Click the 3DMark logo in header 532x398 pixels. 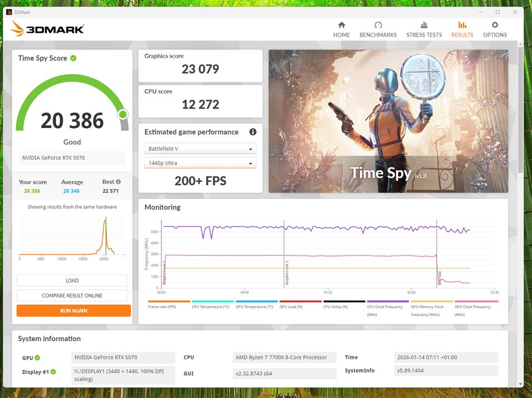[x=47, y=28]
